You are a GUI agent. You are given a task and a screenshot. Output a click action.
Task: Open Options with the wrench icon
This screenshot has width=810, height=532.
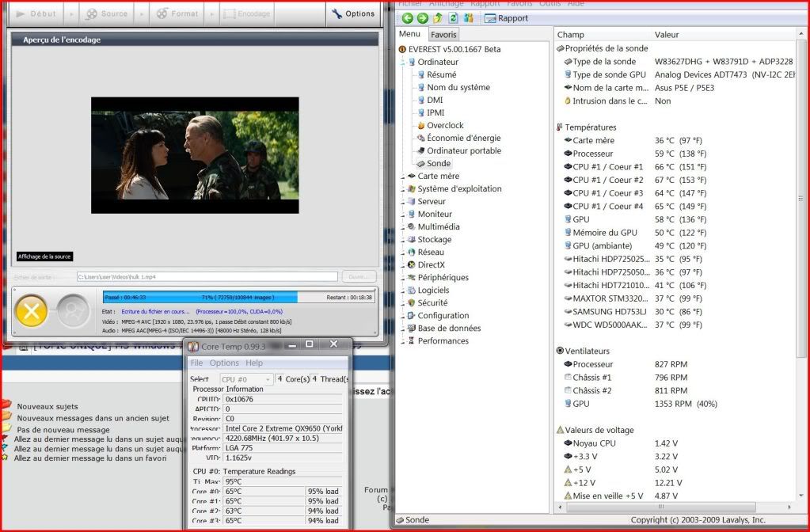(352, 13)
